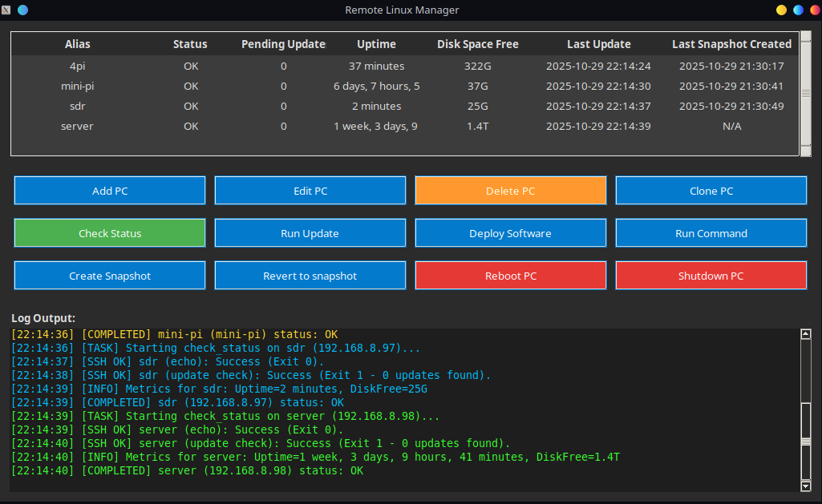The width and height of the screenshot is (822, 504).
Task: Click the Run Command button
Action: (x=711, y=233)
